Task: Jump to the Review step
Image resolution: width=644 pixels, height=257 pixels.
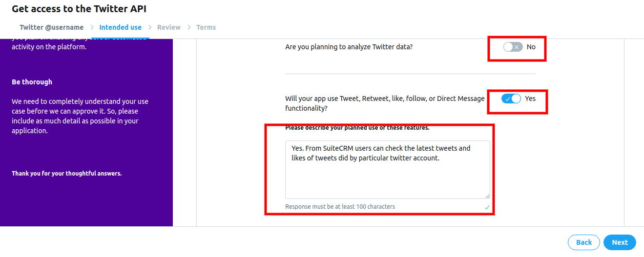Action: tap(169, 27)
